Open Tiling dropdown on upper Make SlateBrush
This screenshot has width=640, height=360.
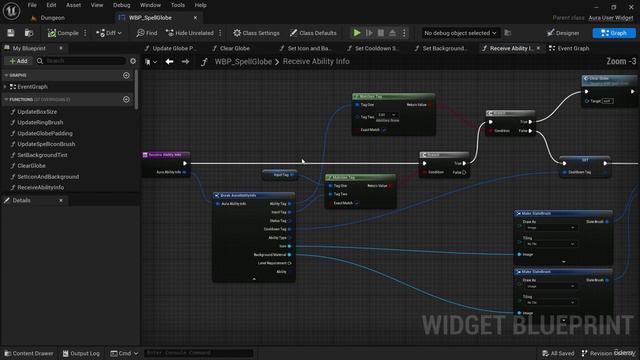coord(551,244)
